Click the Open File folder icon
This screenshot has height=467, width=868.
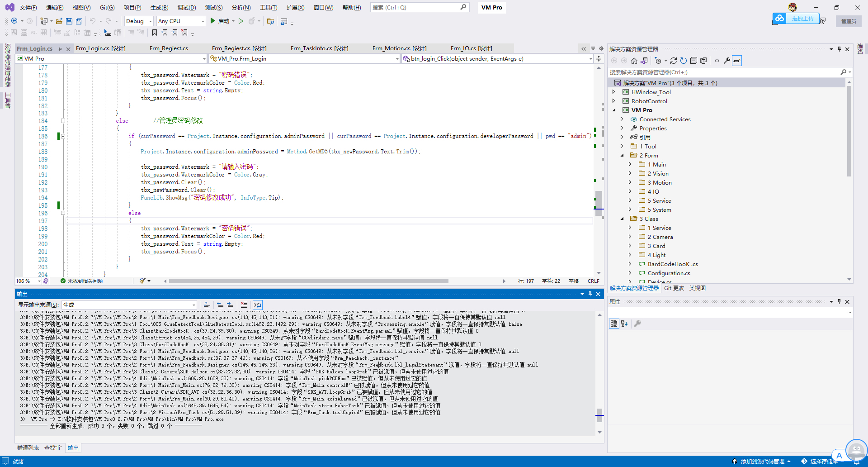tap(59, 21)
